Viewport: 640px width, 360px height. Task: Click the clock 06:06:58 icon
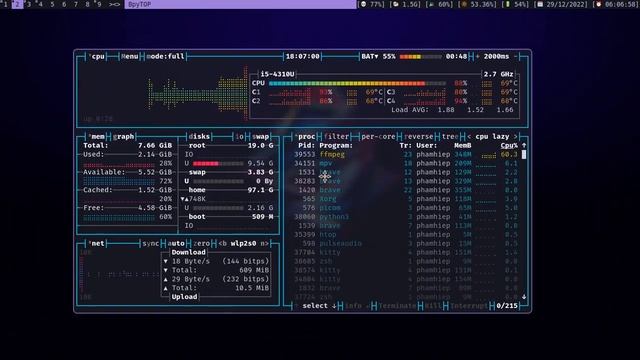click(x=599, y=4)
